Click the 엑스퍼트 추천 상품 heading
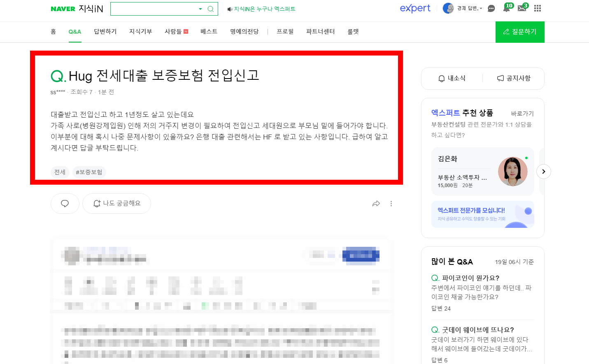Screen dimensions: 589x364 click(x=462, y=113)
